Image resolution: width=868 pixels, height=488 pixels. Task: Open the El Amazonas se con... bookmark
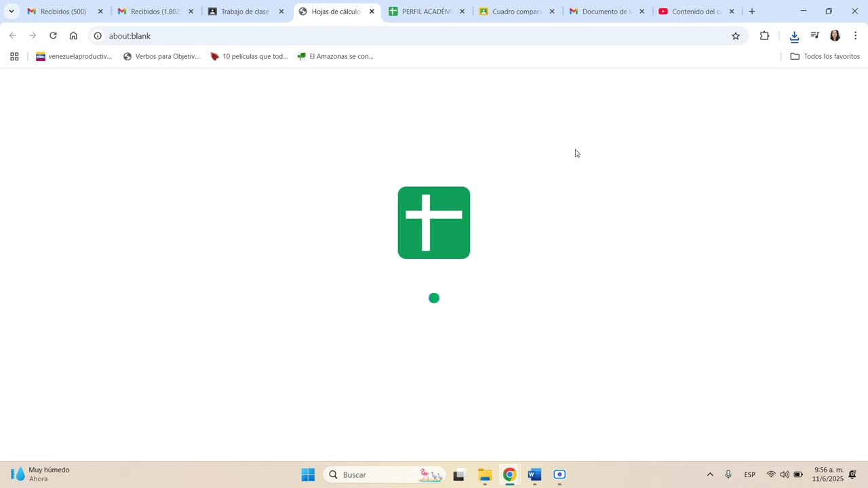click(x=336, y=56)
